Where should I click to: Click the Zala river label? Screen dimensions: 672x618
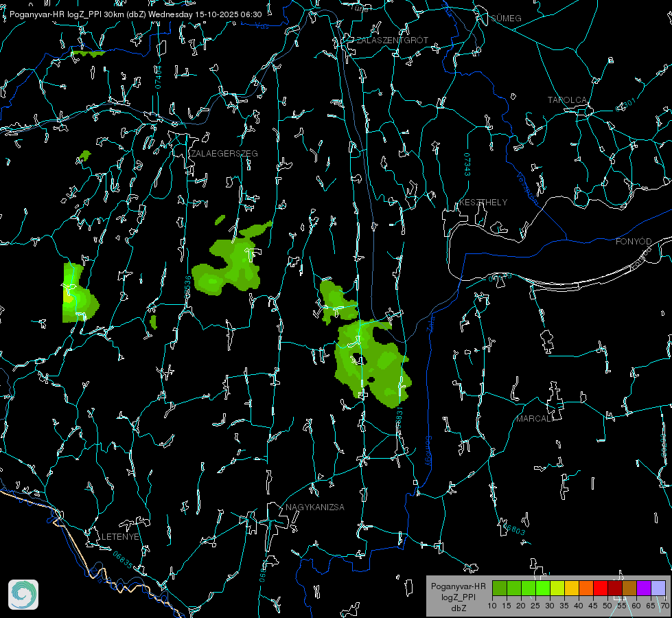click(x=430, y=323)
